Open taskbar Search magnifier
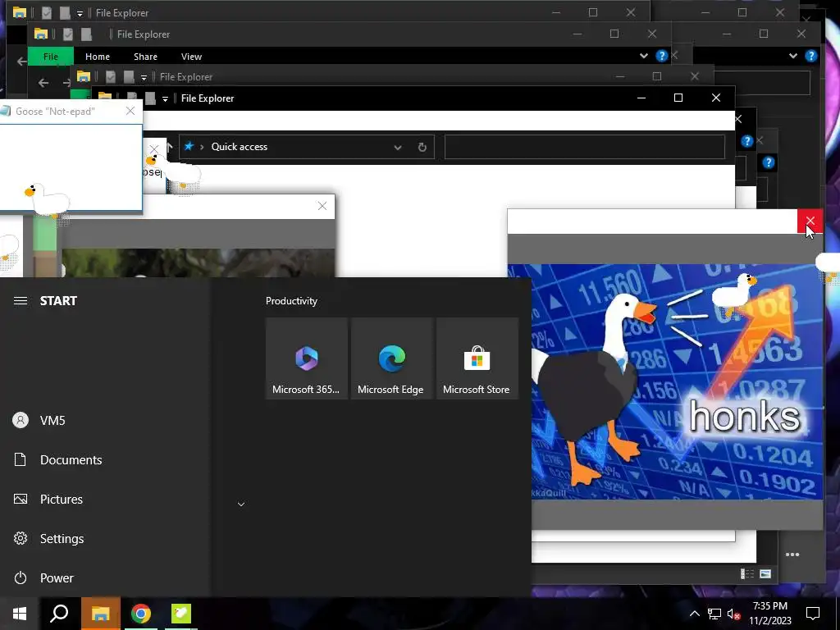 point(59,614)
